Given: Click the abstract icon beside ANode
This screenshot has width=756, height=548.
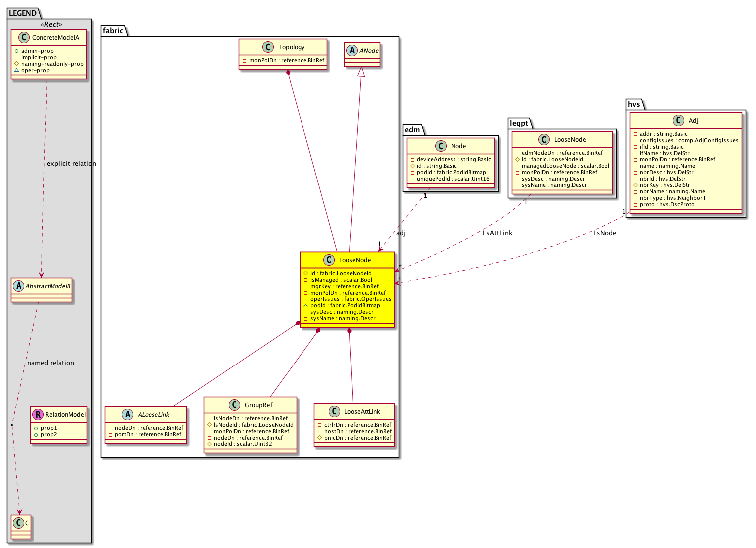Looking at the screenshot, I should tap(352, 51).
